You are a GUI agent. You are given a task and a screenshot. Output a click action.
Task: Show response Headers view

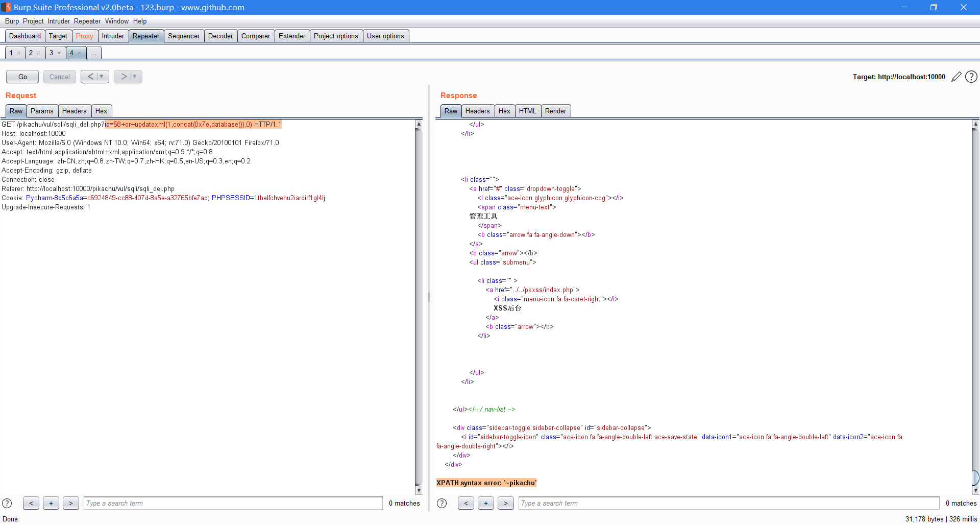(x=478, y=111)
